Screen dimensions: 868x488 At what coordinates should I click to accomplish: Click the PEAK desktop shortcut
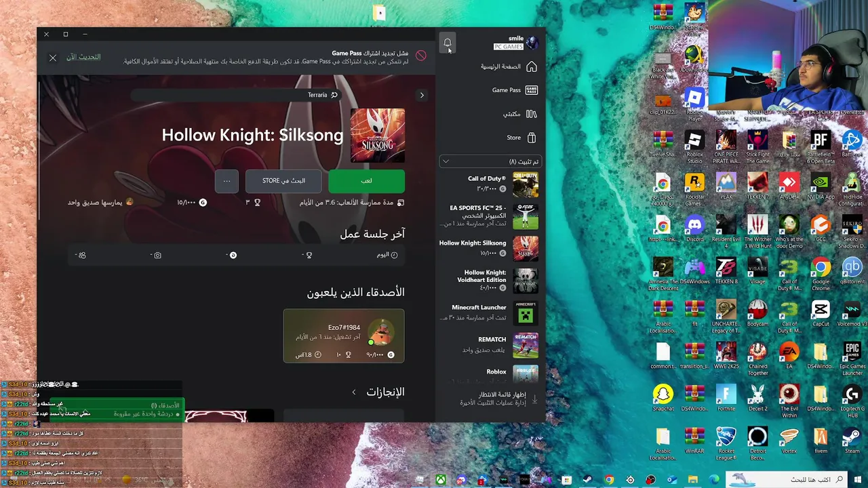coord(726,187)
